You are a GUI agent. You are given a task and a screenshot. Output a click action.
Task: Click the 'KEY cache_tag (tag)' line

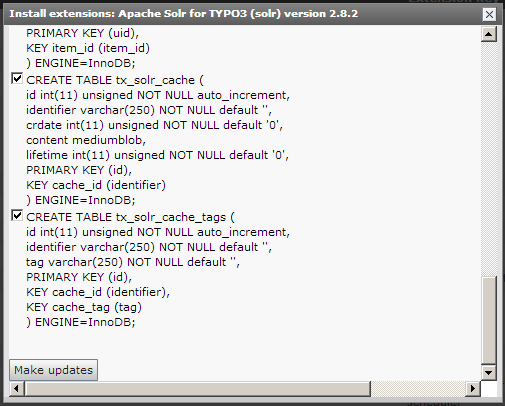pyautogui.click(x=84, y=307)
